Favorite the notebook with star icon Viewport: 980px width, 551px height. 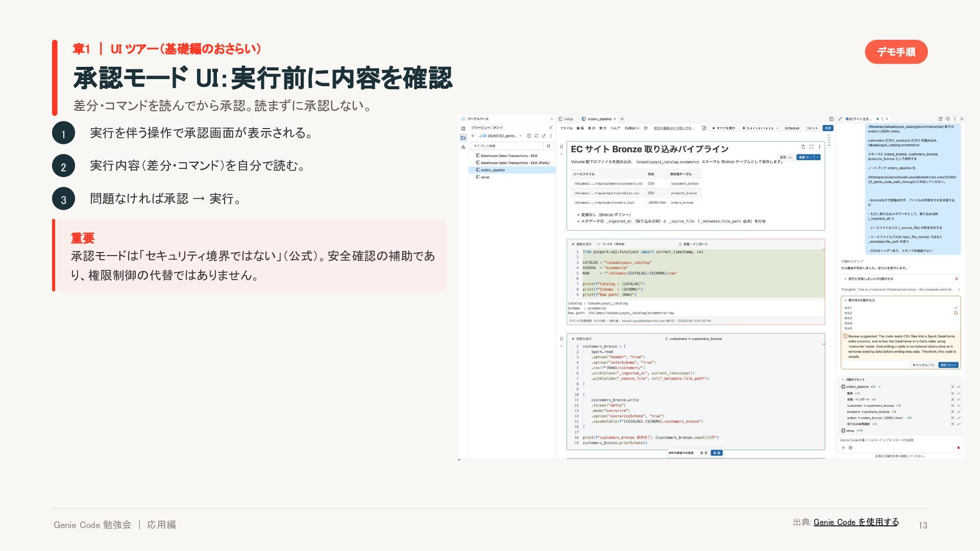point(646,128)
